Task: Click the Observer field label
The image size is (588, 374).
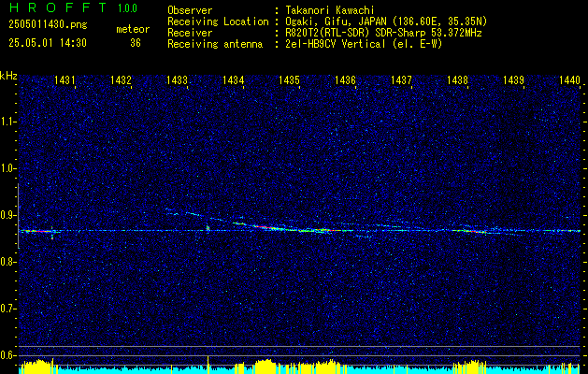Action: [190, 10]
